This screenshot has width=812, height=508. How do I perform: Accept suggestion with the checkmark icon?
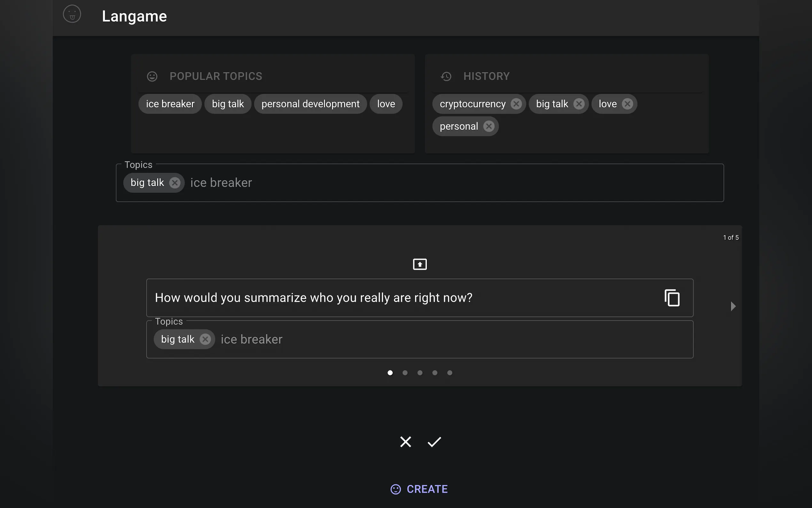(x=434, y=442)
